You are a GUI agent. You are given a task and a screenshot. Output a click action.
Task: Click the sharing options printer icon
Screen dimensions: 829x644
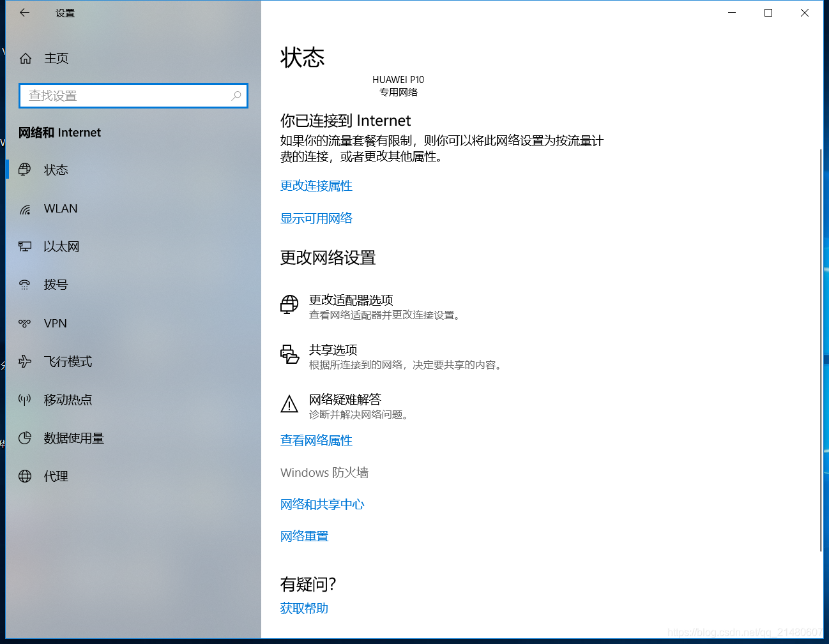(x=289, y=355)
